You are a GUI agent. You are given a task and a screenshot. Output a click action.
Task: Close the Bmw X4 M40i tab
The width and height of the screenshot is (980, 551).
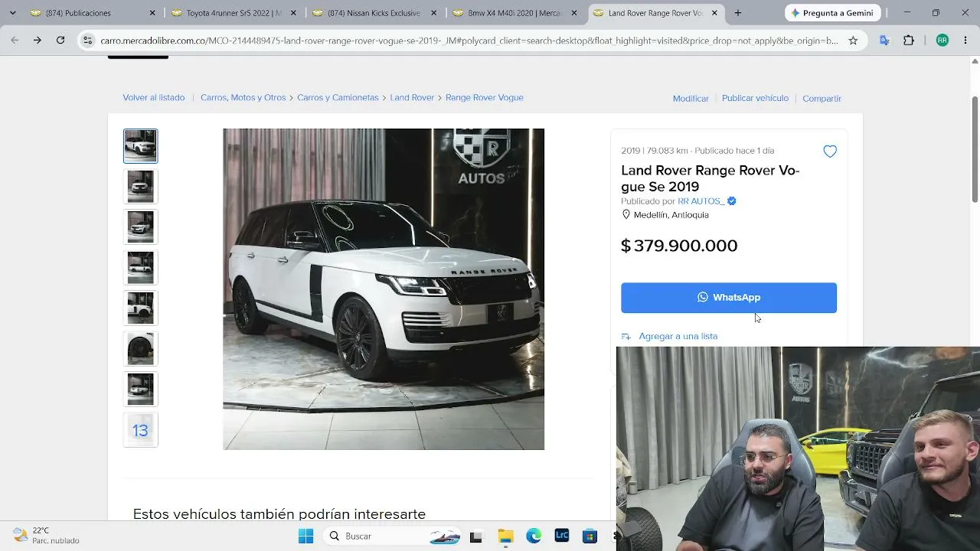(574, 13)
